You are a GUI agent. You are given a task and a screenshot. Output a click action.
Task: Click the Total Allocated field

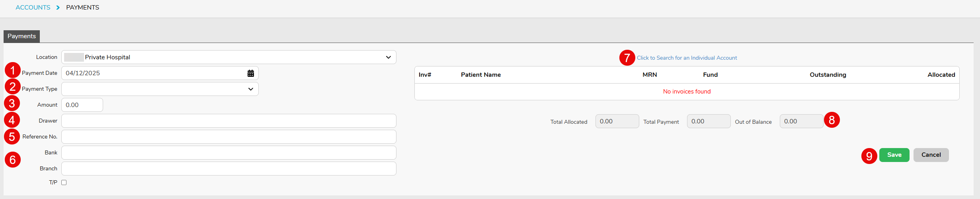617,121
